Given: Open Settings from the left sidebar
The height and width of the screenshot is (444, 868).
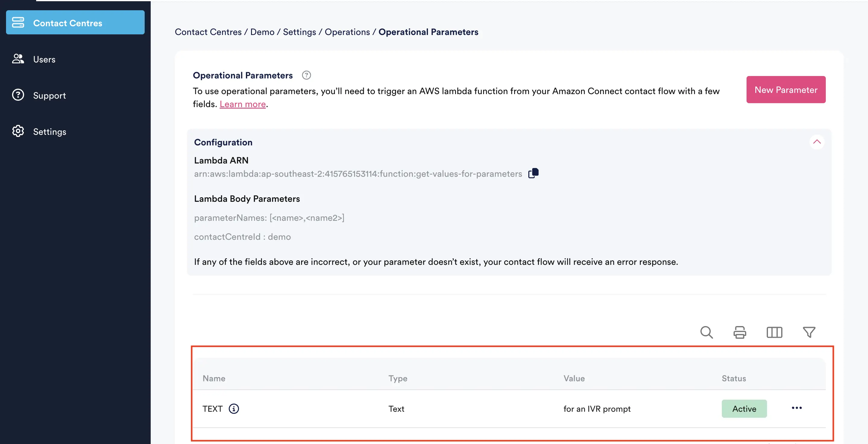Looking at the screenshot, I should [49, 131].
